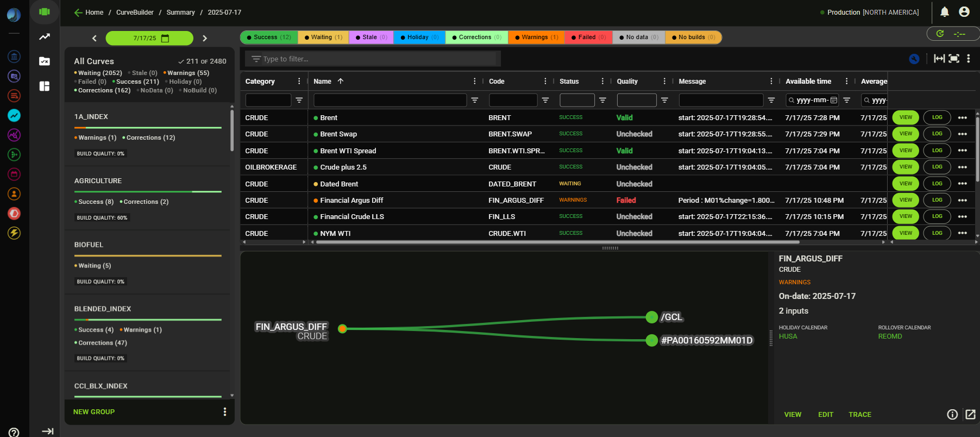Viewport: 980px width, 437px height.
Task: Open curve detail in new window
Action: 970,414
